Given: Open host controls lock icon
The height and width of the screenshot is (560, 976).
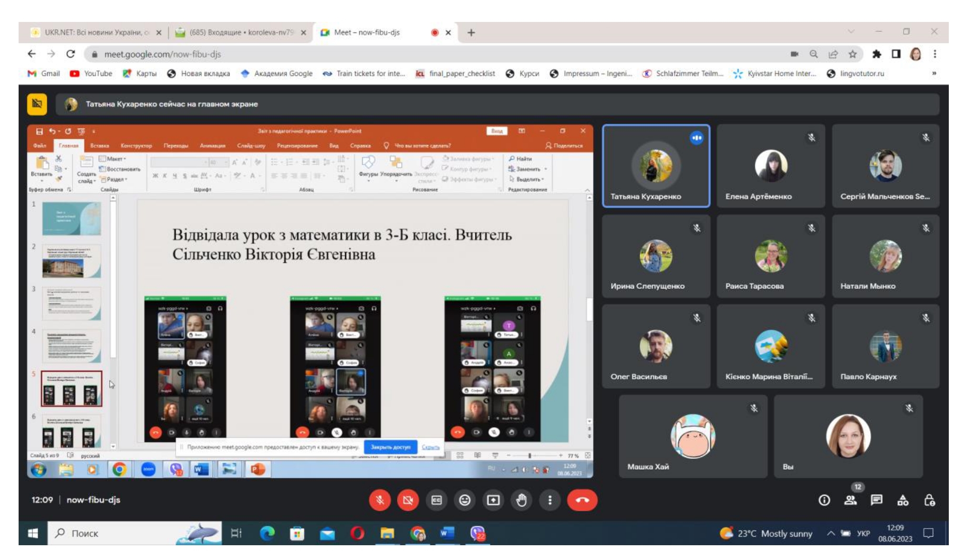Looking at the screenshot, I should 929,500.
